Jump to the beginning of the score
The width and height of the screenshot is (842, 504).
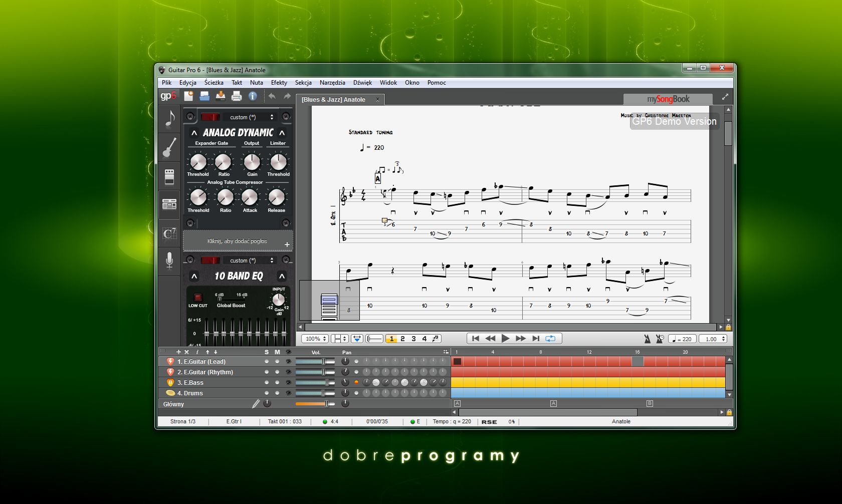point(476,339)
